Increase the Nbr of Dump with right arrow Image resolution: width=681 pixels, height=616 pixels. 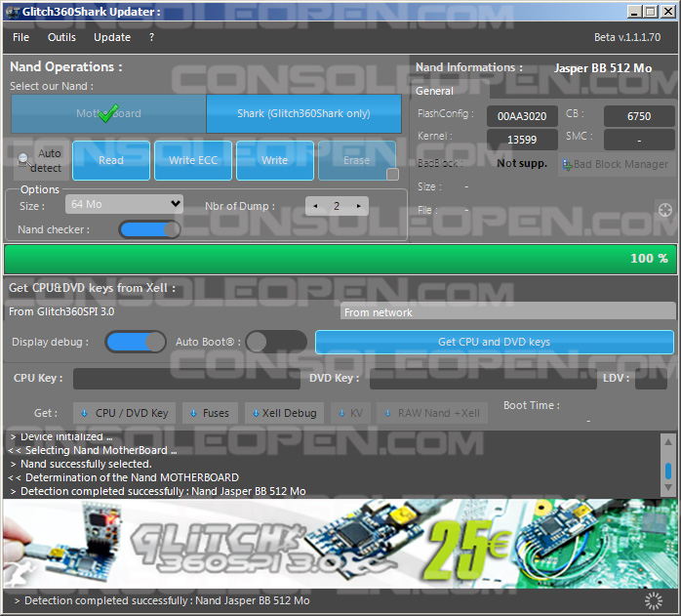coord(359,206)
